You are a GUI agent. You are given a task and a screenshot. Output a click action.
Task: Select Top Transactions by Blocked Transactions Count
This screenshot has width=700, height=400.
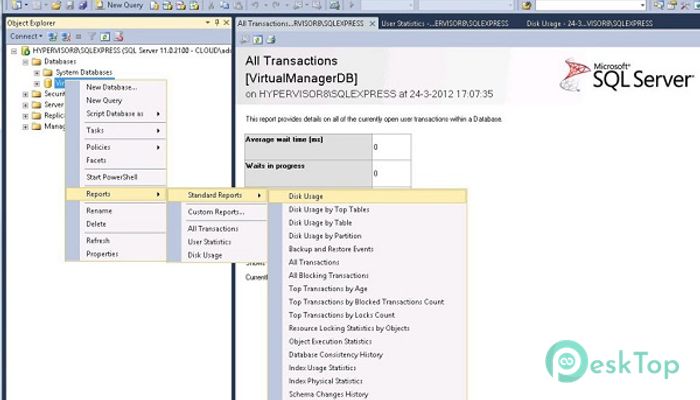pos(368,302)
